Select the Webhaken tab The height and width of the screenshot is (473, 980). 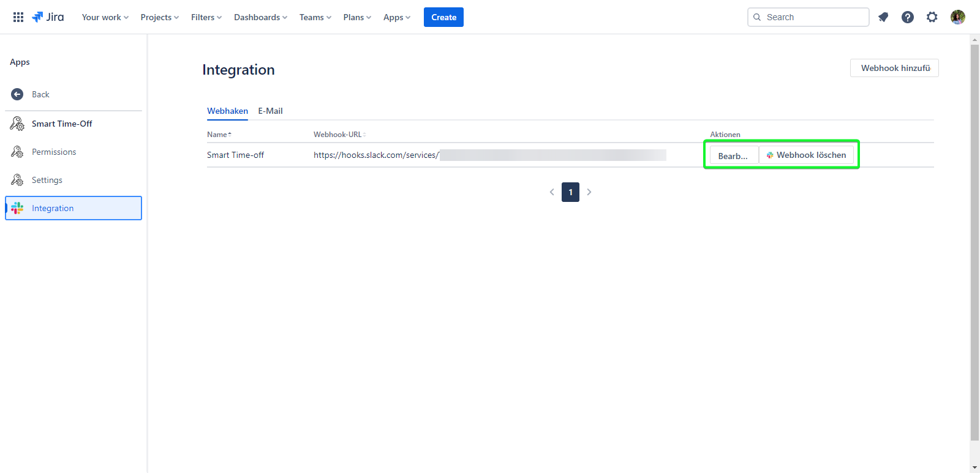click(x=227, y=111)
